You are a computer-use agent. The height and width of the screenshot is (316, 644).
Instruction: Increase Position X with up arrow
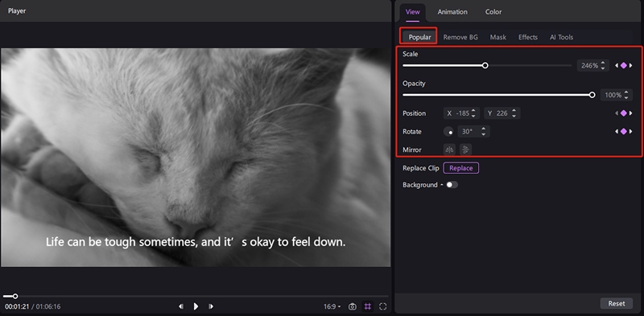click(473, 111)
